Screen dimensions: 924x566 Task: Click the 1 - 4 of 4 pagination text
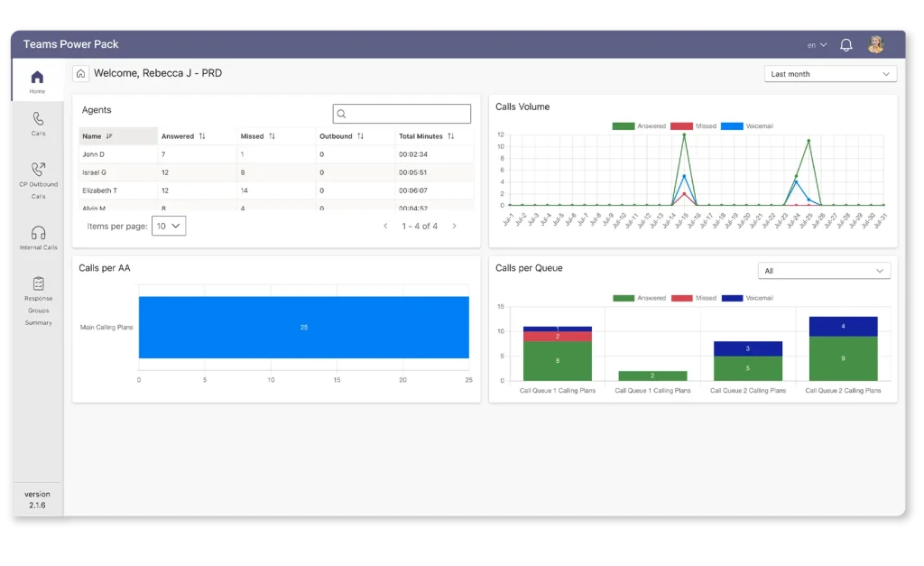[420, 226]
